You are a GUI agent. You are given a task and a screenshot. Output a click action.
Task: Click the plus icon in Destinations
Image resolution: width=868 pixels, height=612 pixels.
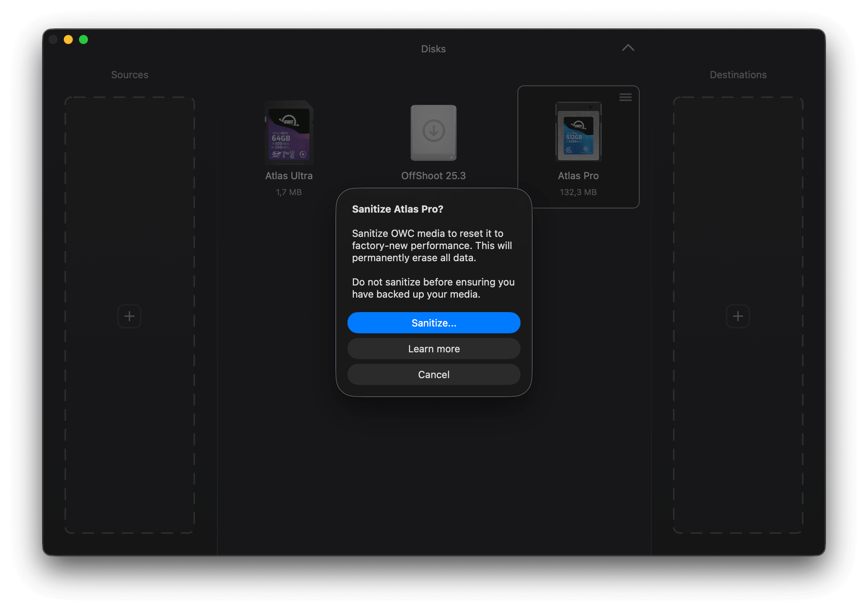tap(737, 316)
